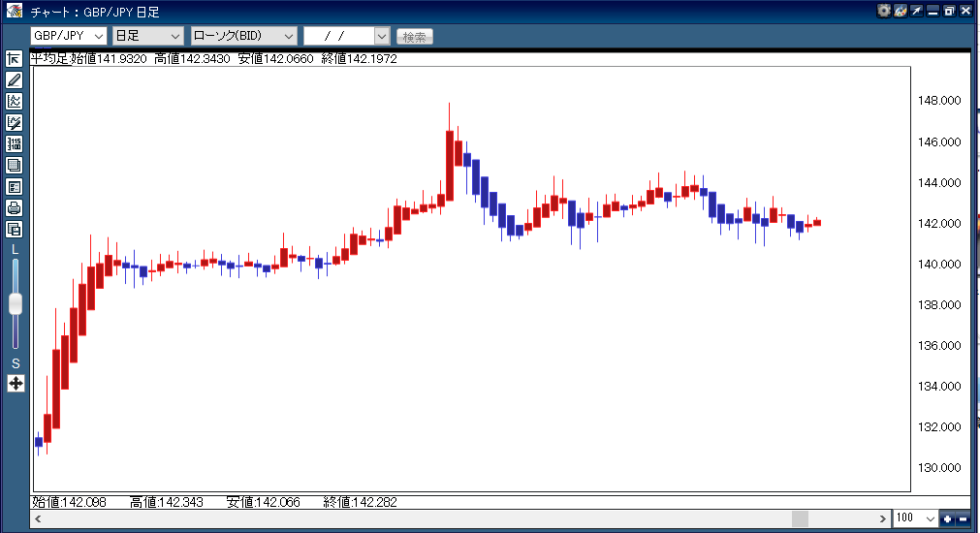Click the 138.000 price axis label
980x533 pixels.
pyautogui.click(x=938, y=305)
